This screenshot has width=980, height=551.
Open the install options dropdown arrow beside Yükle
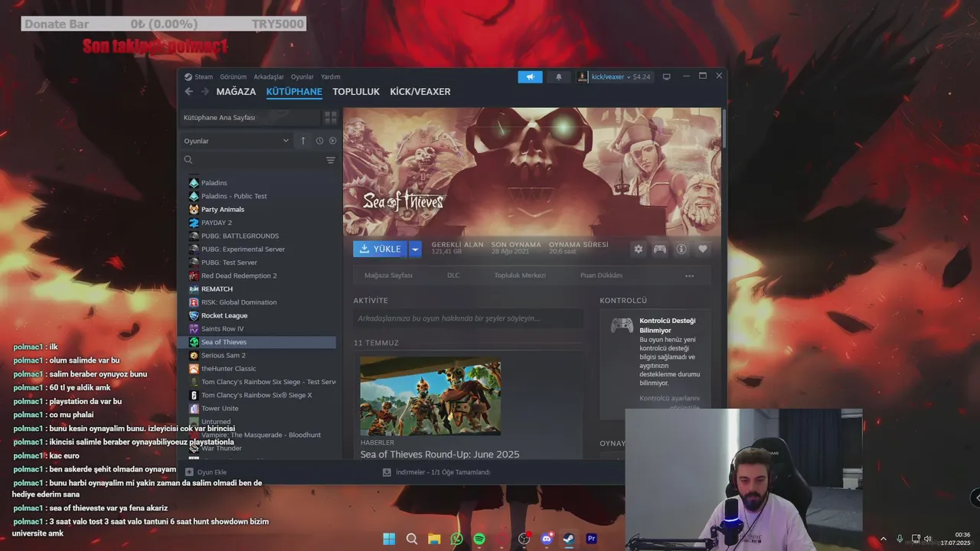pos(415,249)
